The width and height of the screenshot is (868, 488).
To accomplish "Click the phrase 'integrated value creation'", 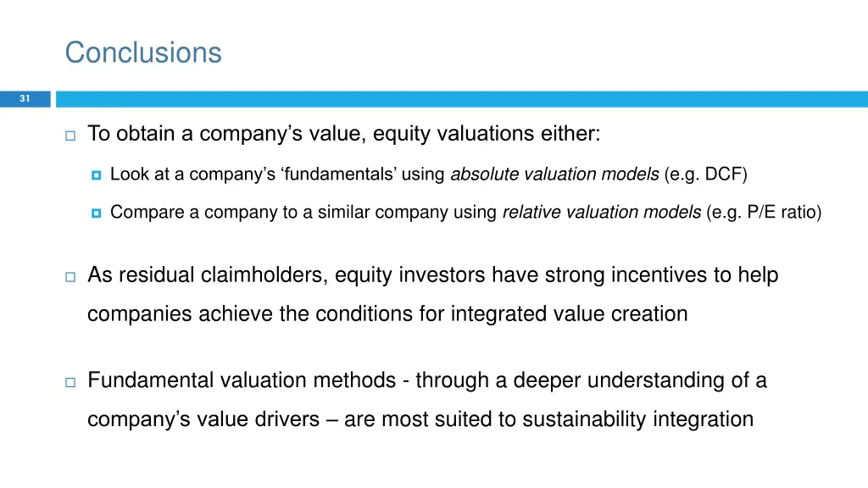I will (x=569, y=313).
